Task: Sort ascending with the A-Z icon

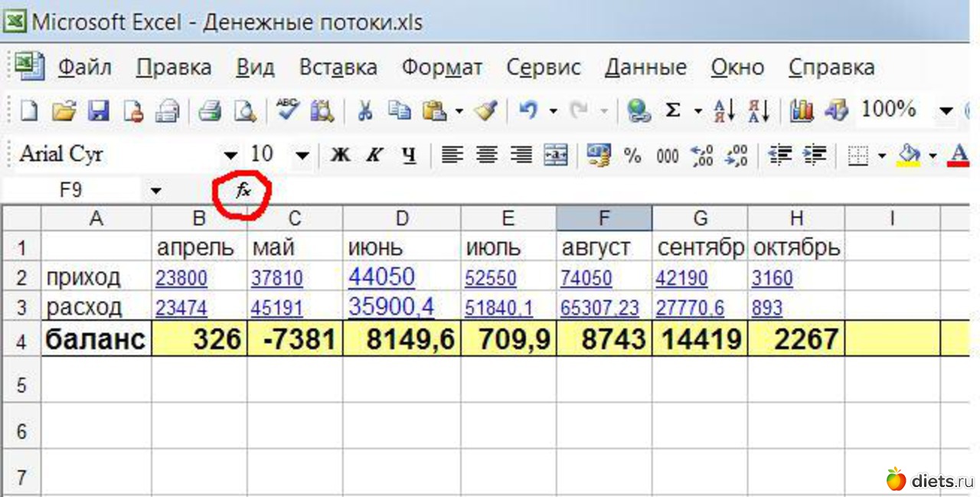Action: point(724,111)
